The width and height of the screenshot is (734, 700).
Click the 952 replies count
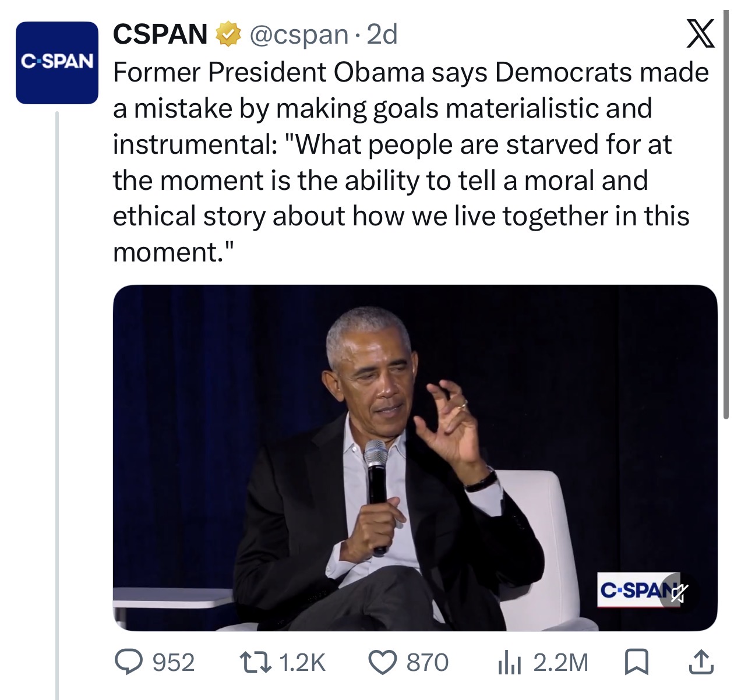click(173, 663)
